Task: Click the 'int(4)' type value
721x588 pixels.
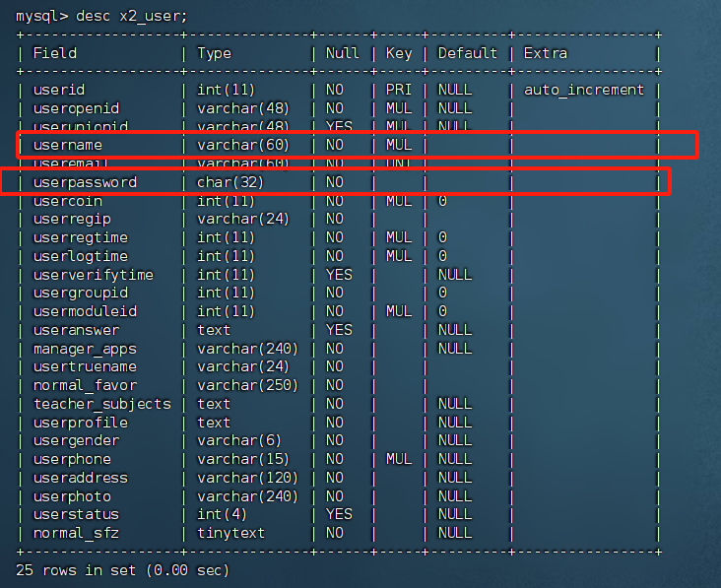Action: [222, 514]
